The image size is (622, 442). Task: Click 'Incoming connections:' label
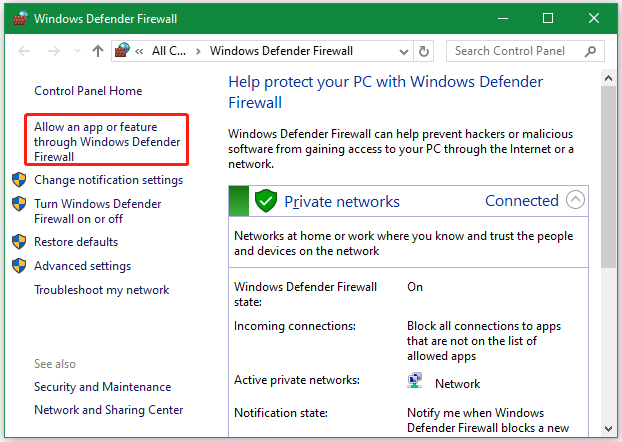(x=295, y=326)
